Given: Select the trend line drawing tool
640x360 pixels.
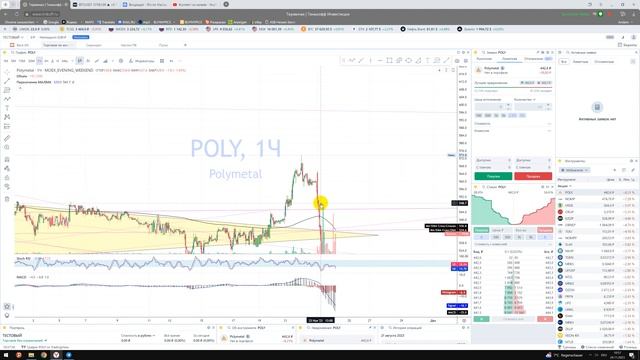Looking at the screenshot, I should point(7,81).
